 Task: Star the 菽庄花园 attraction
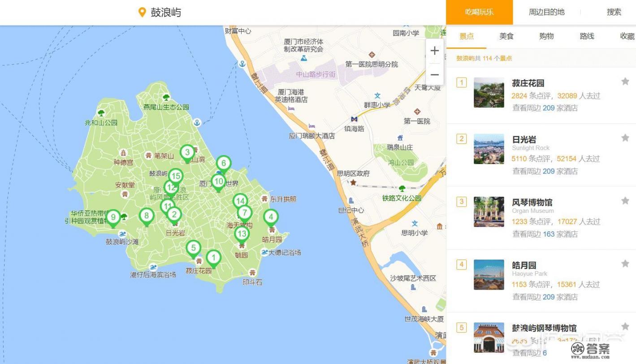click(x=626, y=81)
